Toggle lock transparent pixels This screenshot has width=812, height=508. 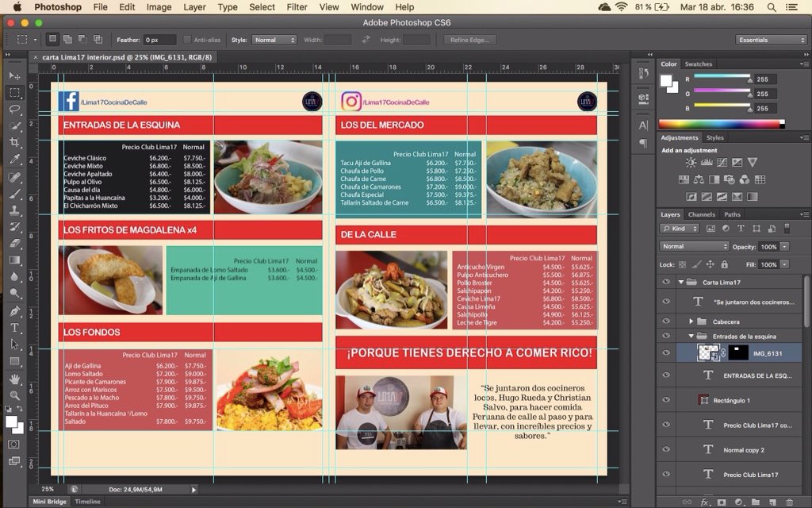point(683,264)
